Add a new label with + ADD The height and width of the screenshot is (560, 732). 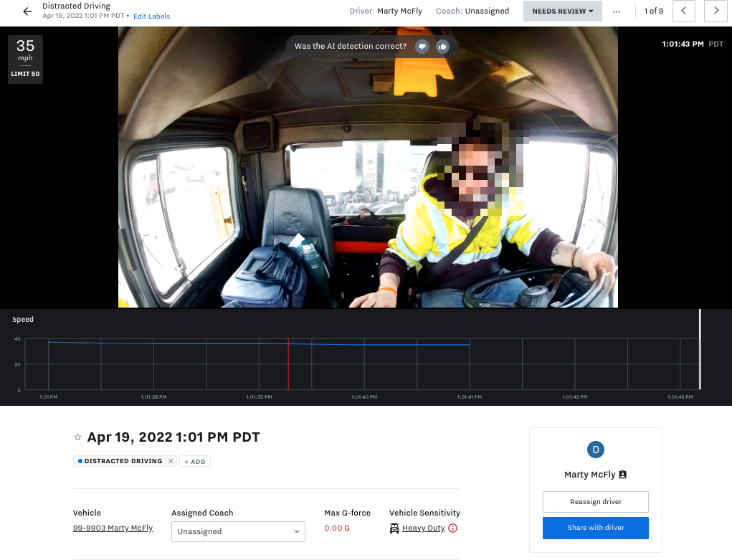pos(195,462)
